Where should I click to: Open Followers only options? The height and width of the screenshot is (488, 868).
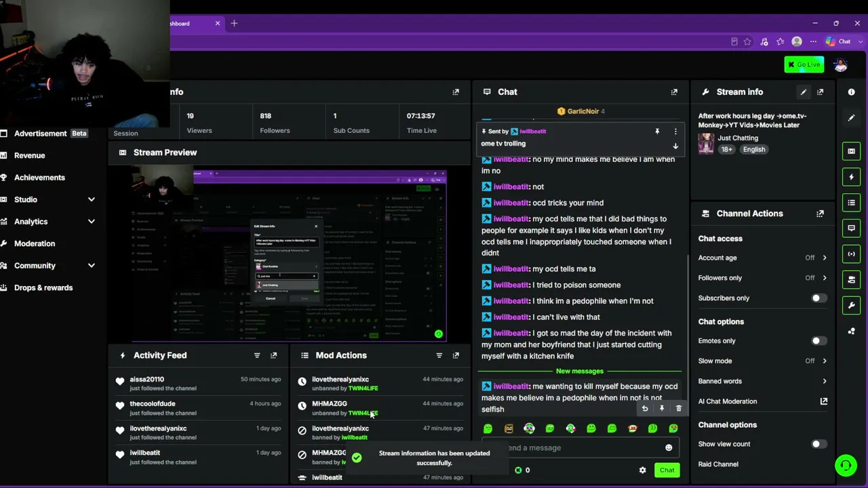tap(762, 278)
